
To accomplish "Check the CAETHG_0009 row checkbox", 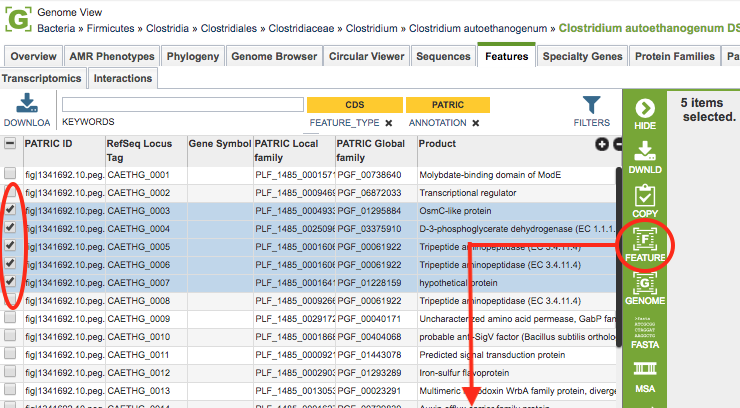I will [x=10, y=317].
